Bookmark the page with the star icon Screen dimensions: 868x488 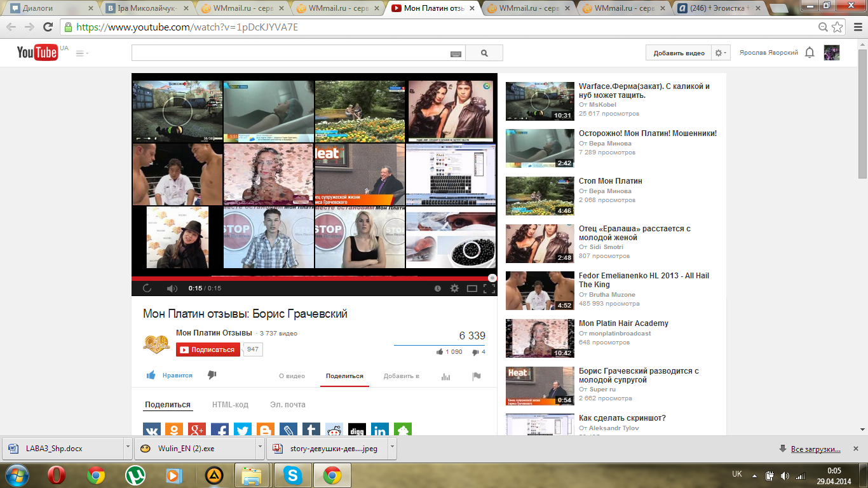(837, 27)
